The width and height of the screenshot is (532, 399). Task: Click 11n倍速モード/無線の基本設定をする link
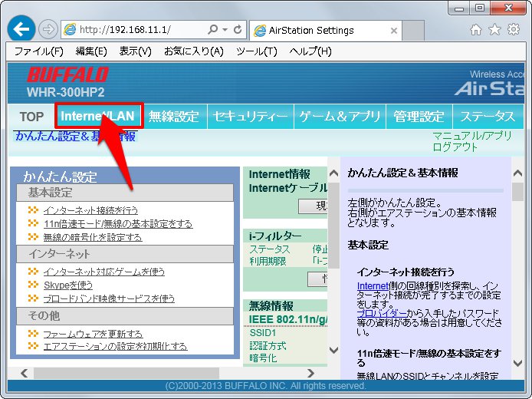118,224
